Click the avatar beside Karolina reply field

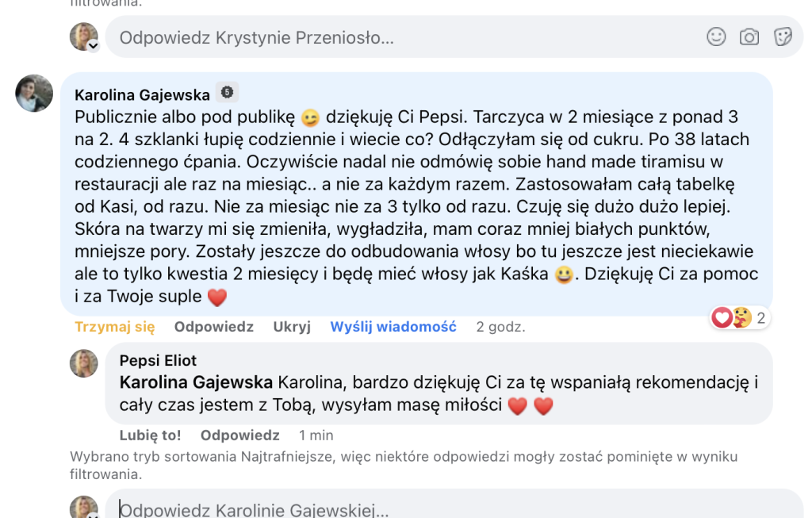coord(84,508)
